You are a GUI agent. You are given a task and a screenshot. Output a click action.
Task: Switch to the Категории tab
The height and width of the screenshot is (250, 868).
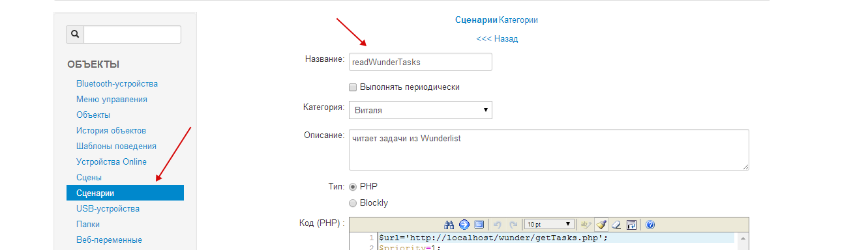[x=518, y=20]
